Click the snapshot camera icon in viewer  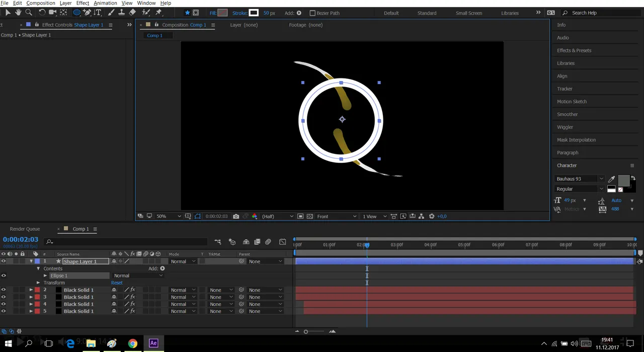[x=236, y=216]
